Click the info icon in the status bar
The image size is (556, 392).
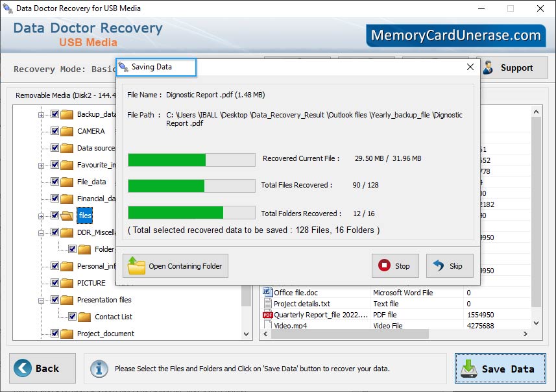[x=99, y=369]
